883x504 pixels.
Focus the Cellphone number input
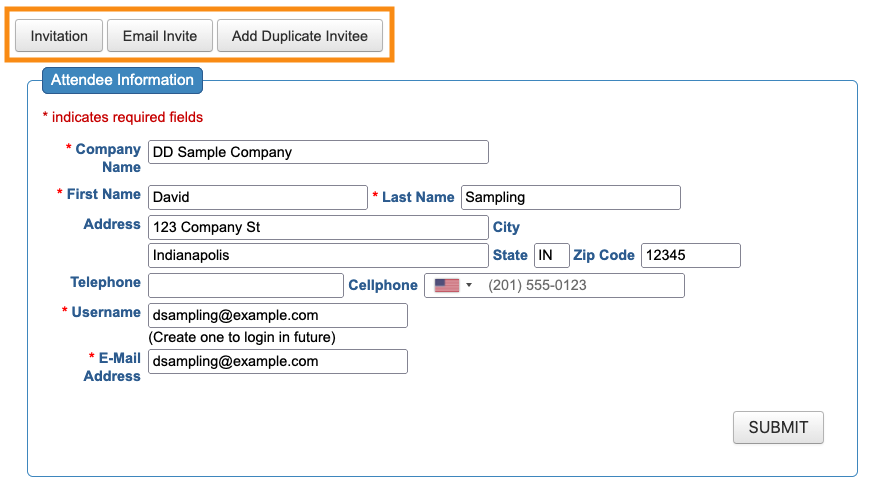[x=582, y=286]
